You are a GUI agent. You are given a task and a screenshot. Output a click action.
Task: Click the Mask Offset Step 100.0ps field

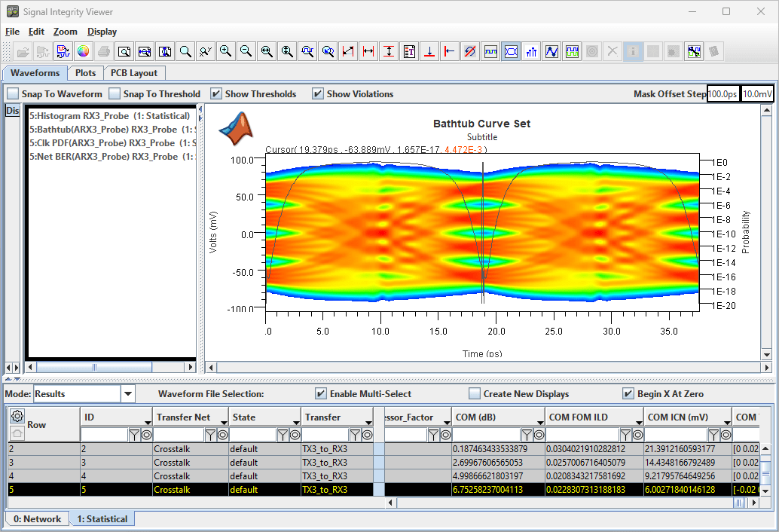pyautogui.click(x=723, y=94)
